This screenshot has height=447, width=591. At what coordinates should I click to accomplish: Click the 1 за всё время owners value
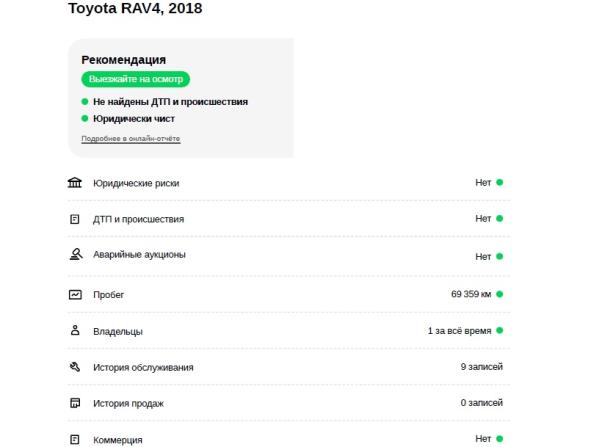(x=459, y=331)
